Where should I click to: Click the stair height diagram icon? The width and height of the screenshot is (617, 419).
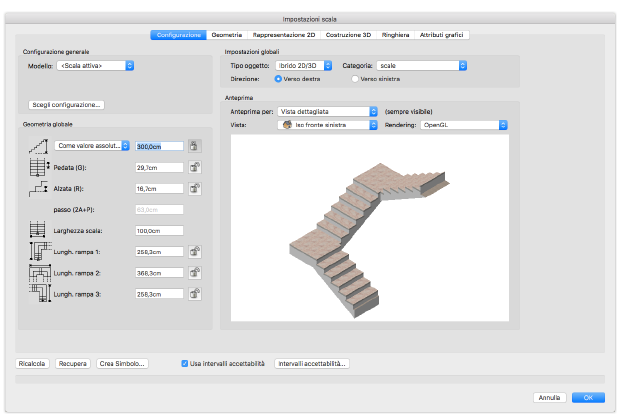pos(39,146)
